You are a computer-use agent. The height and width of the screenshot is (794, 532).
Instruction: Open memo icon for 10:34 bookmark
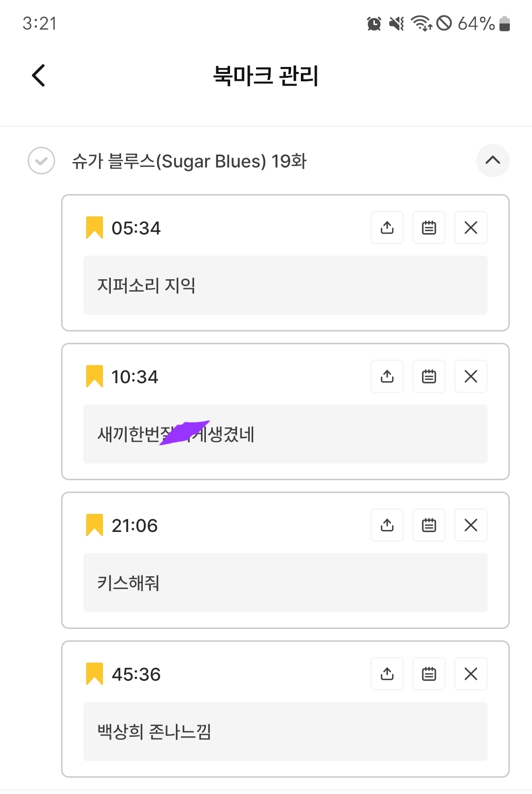429,376
